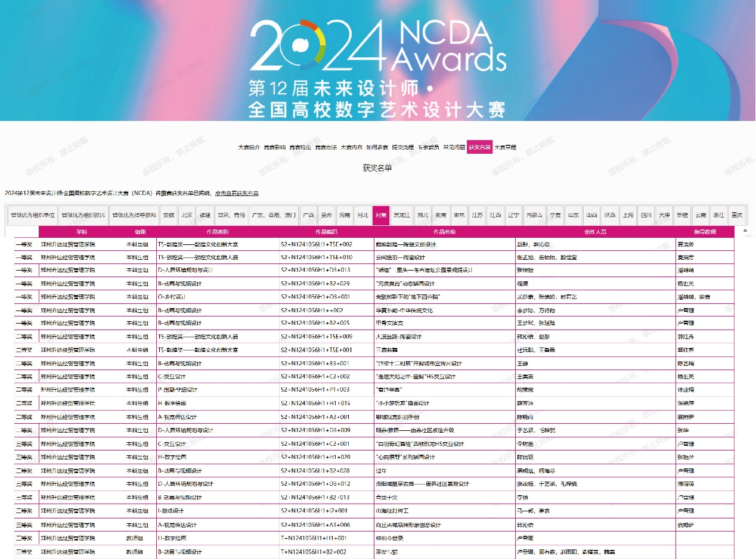This screenshot has width=756, height=559.
Task: Open 专家委员 in the navigation bar
Action: click(x=428, y=147)
